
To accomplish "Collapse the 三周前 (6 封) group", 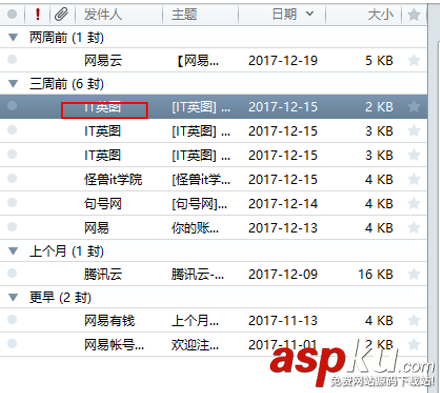I will coord(13,83).
